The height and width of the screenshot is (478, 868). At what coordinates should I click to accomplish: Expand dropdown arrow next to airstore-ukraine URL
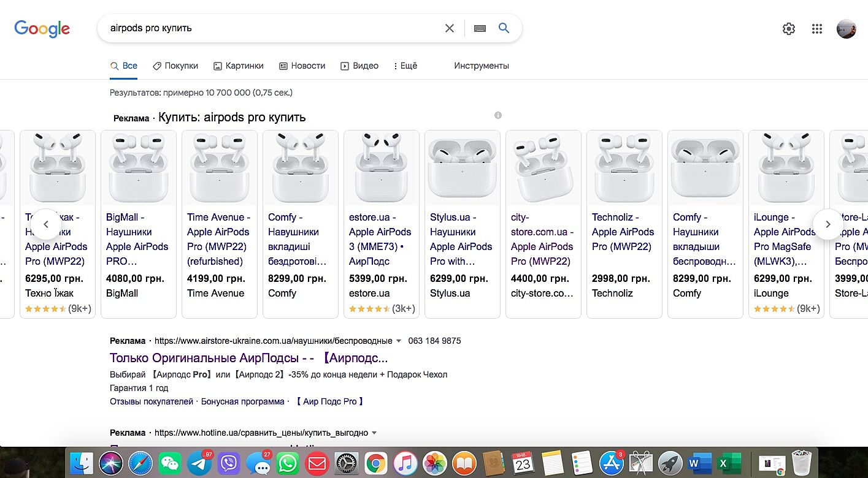[x=399, y=341]
